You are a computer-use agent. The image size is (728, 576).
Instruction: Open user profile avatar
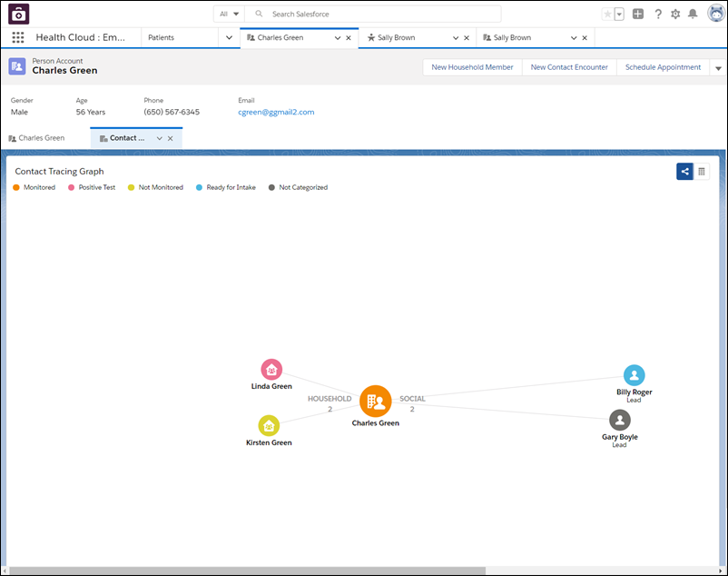[x=716, y=14]
